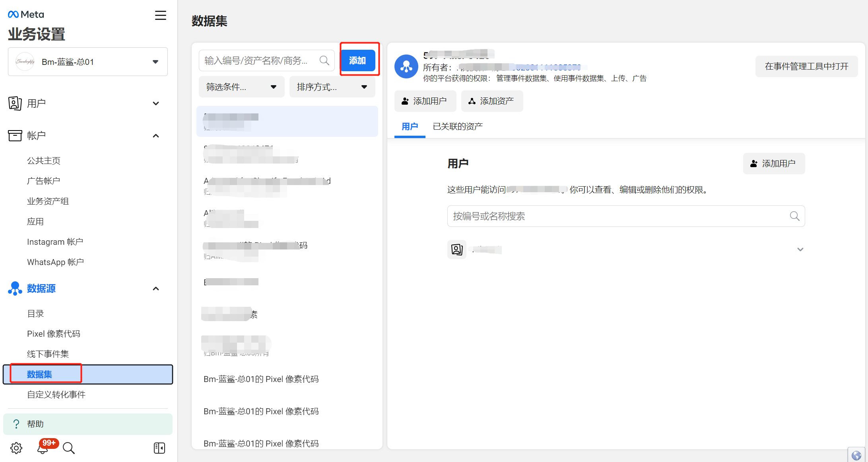The image size is (868, 462).
Task: Open the hamburger menu icon
Action: tap(161, 15)
